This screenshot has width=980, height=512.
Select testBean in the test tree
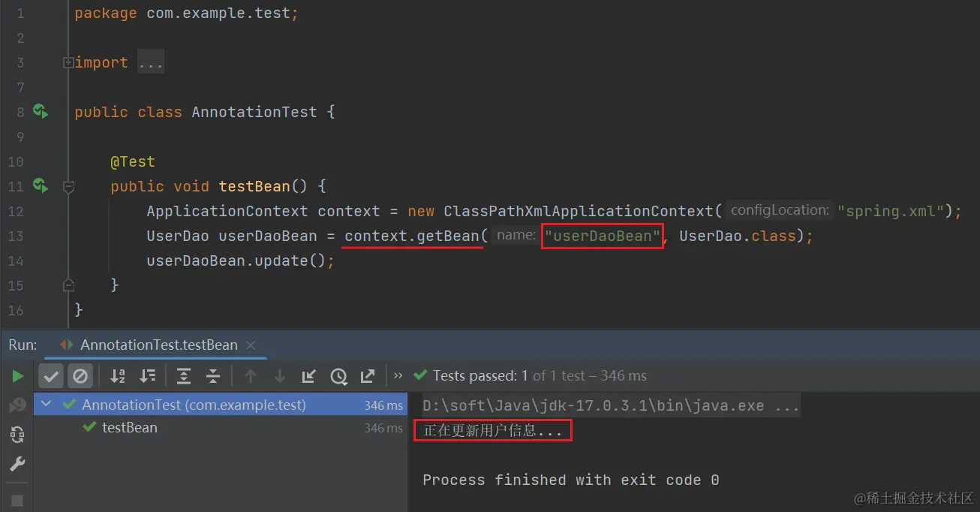(x=129, y=428)
